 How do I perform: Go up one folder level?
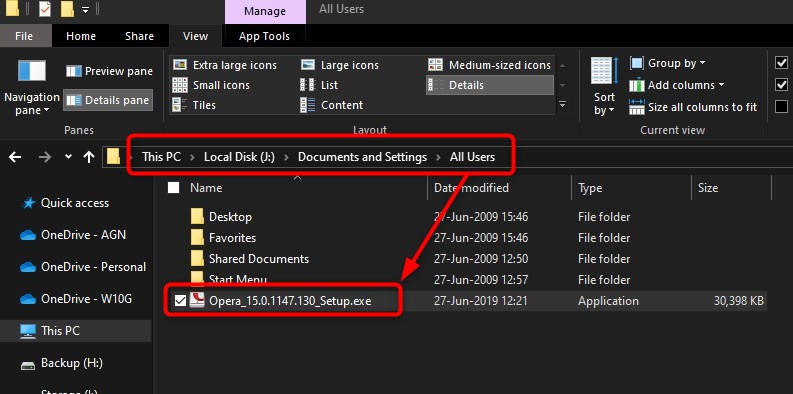point(89,157)
